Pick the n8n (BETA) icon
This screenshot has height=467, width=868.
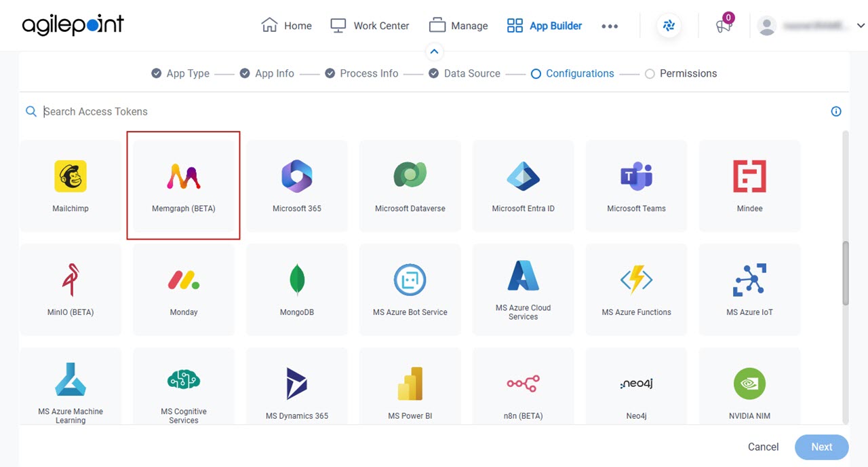pos(524,384)
